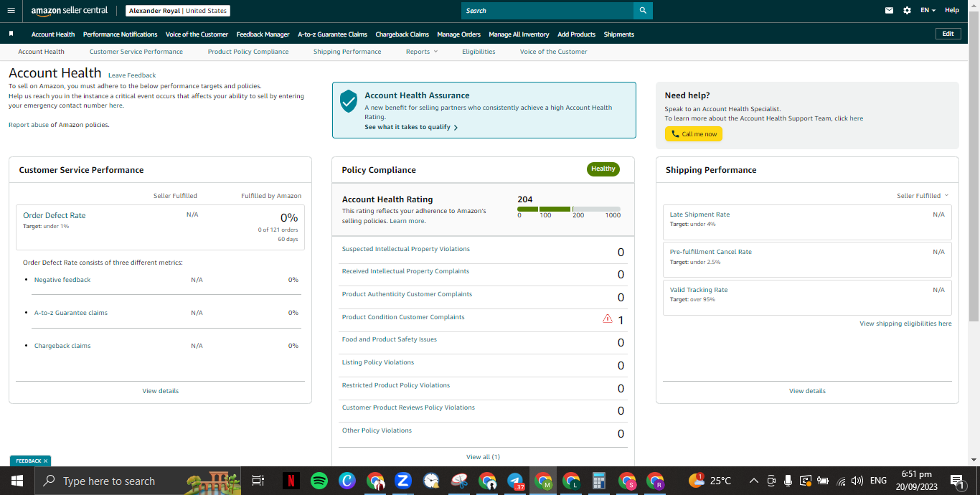The height and width of the screenshot is (495, 980).
Task: Open the Calculator from the taskbar
Action: coord(599,481)
